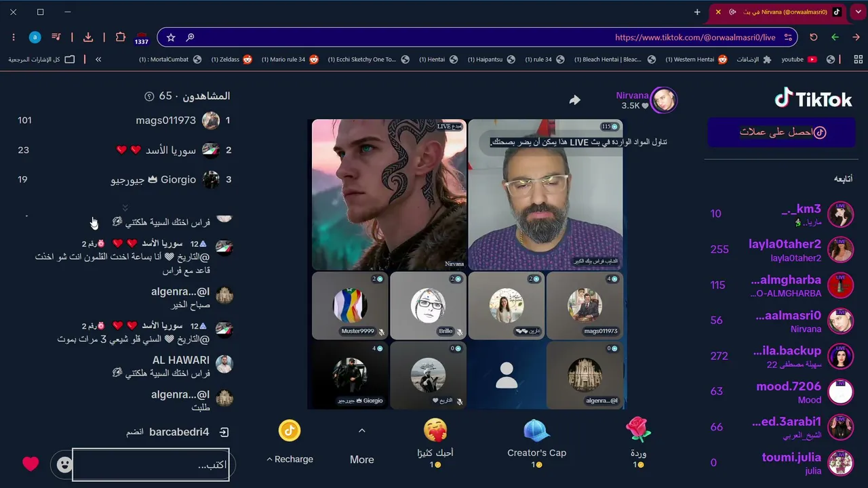Share the Nirvana live stream
The height and width of the screenshot is (488, 868).
point(574,100)
